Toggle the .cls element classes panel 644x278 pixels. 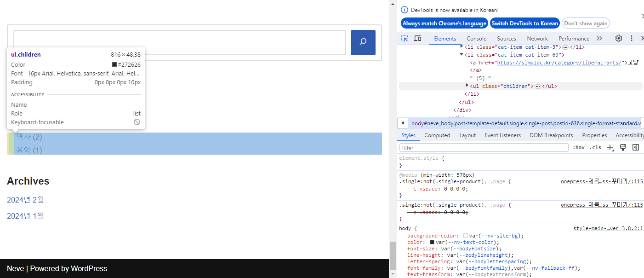[x=595, y=148]
